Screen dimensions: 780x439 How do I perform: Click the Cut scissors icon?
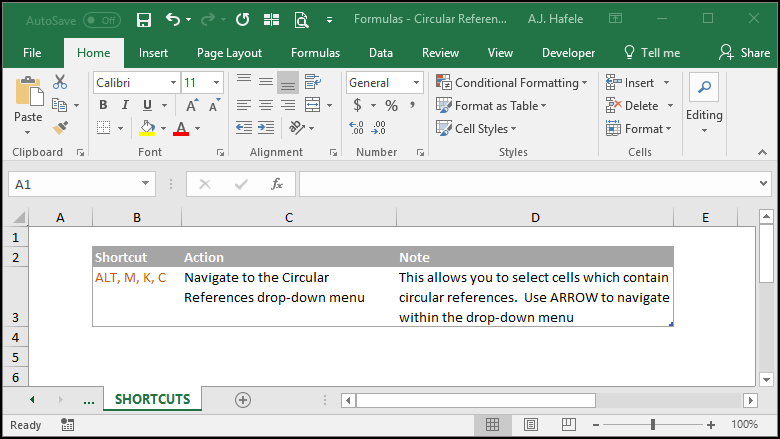[x=60, y=82]
